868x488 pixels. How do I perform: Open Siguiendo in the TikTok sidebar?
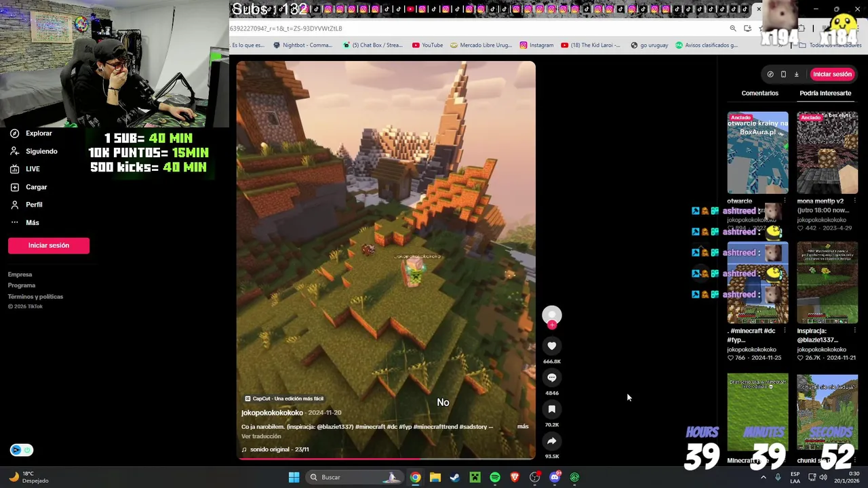pos(34,151)
